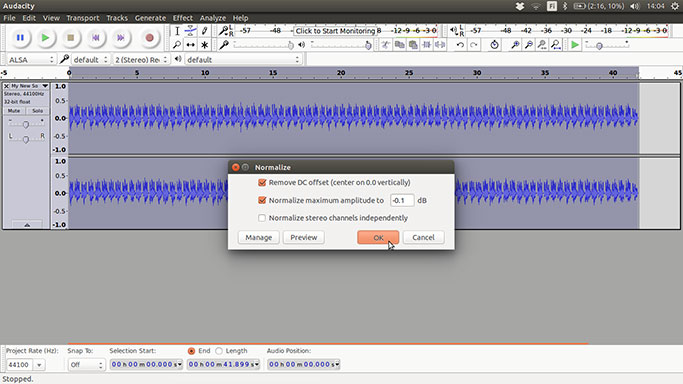Click the Cut scissors icon
The width and height of the screenshot is (683, 384).
[x=385, y=45]
